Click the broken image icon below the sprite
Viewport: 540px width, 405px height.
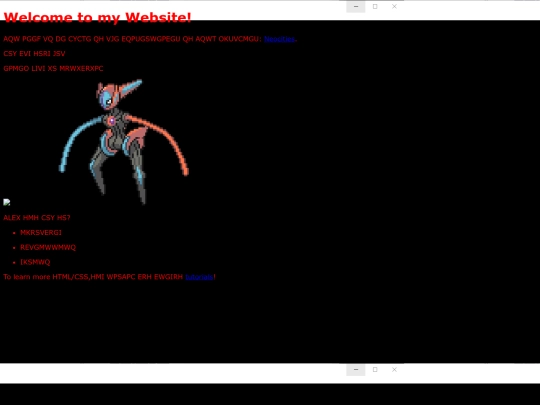coord(7,202)
